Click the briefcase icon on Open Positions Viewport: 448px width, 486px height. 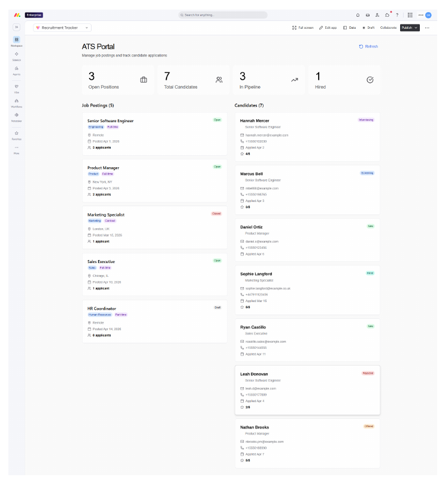click(144, 80)
